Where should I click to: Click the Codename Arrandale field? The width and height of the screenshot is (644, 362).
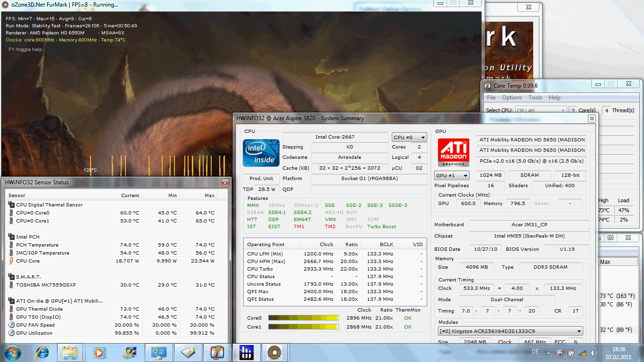[x=350, y=157]
